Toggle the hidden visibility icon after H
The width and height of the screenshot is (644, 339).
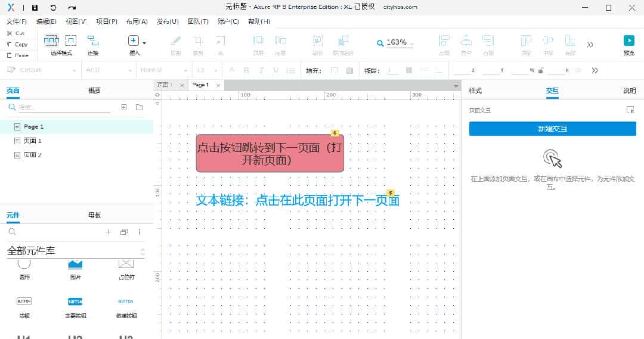click(x=578, y=70)
